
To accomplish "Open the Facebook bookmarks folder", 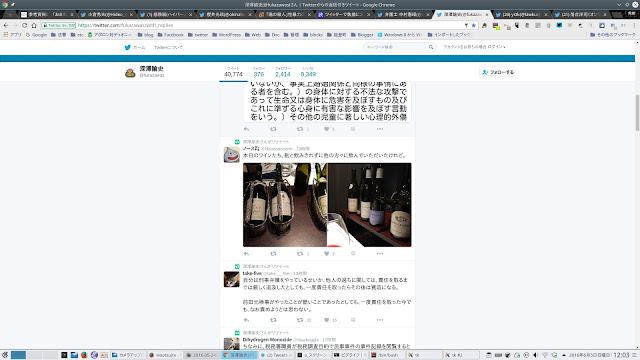I will [x=171, y=35].
